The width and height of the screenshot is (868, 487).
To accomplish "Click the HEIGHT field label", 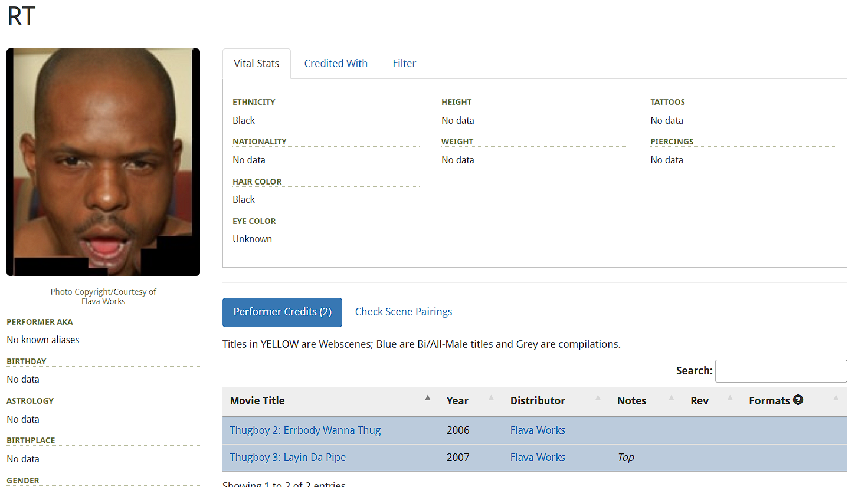I will click(x=457, y=102).
